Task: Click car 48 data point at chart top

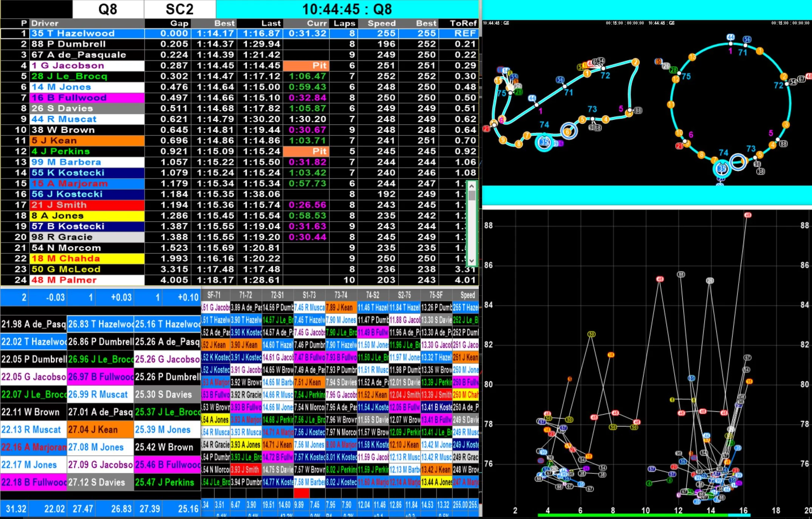Action: coord(747,215)
